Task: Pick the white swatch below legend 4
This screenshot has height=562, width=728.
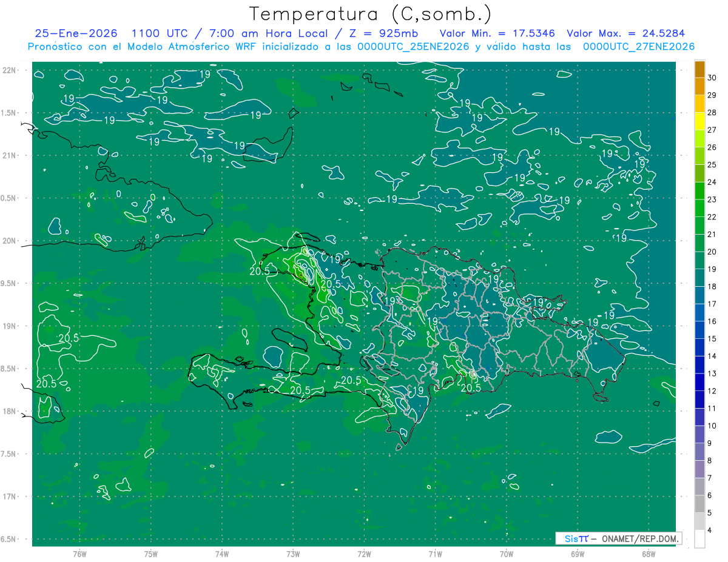Action: click(699, 539)
